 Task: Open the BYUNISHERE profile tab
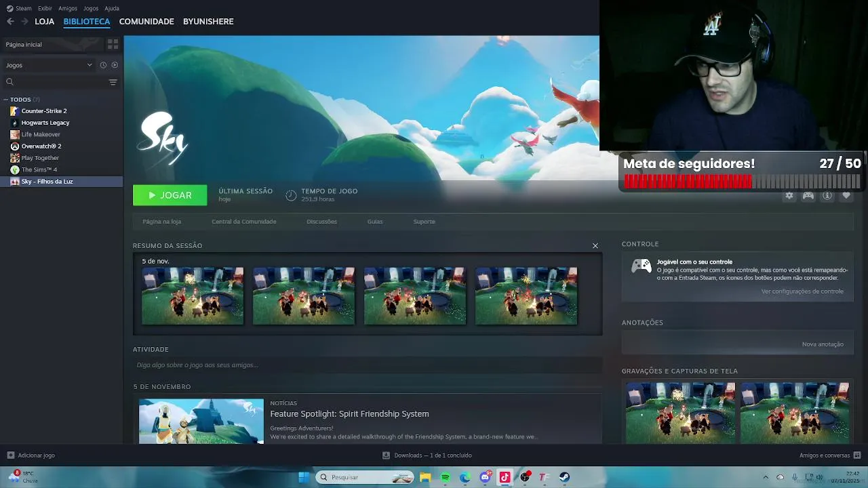point(208,22)
